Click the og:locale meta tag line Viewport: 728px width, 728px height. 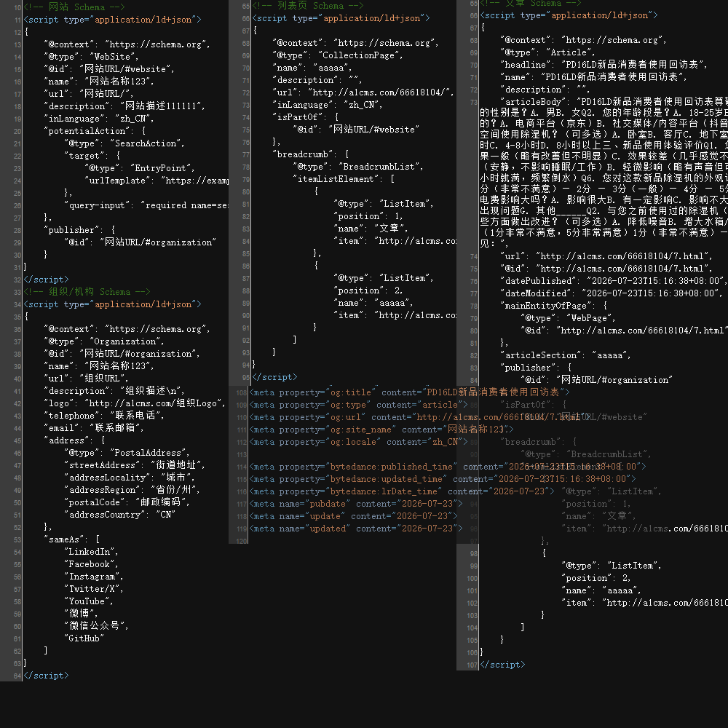tap(358, 442)
